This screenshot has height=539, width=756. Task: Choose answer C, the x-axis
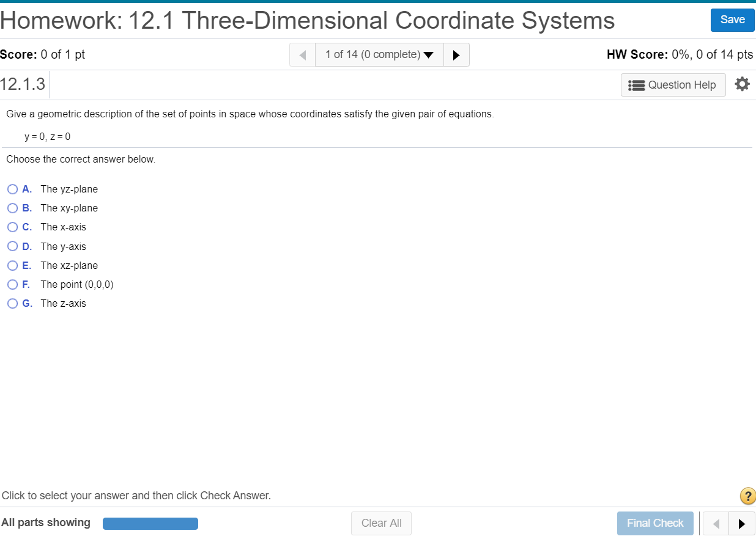tap(12, 227)
